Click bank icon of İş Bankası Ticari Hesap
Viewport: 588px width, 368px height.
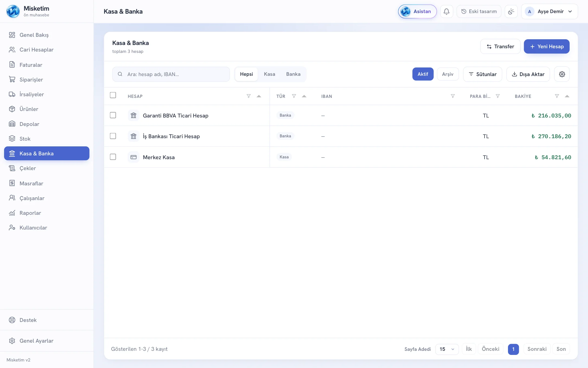(133, 136)
